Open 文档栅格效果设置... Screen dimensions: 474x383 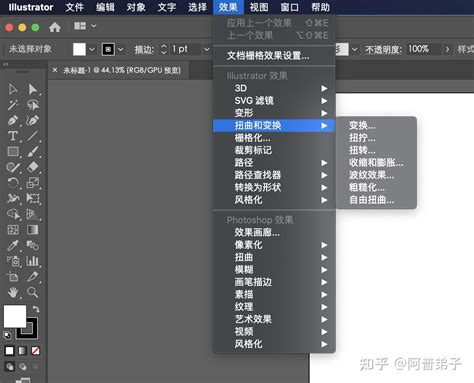pyautogui.click(x=274, y=56)
